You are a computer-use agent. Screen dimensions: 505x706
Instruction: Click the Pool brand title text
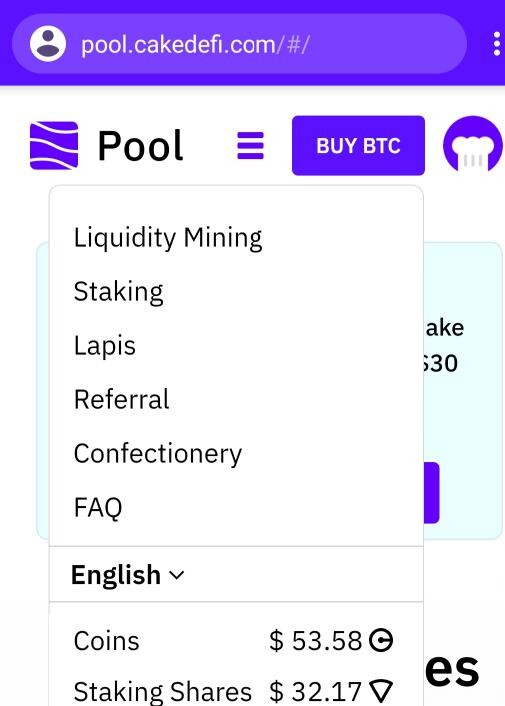coord(140,145)
